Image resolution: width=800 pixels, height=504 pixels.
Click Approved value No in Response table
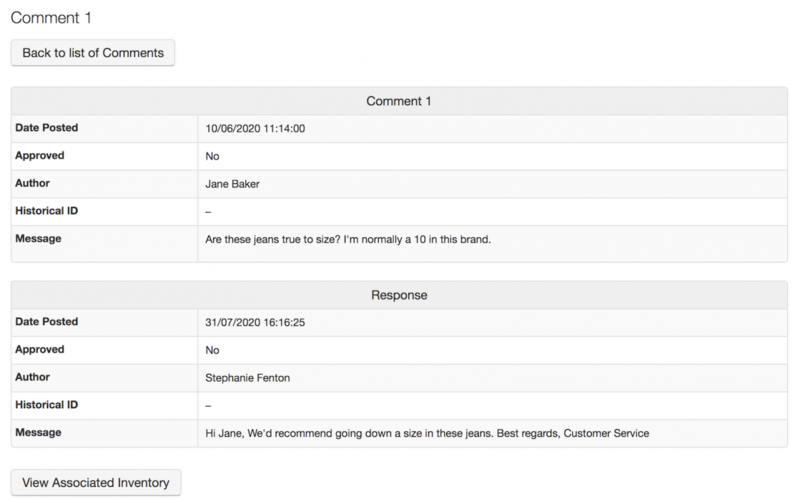coord(212,351)
